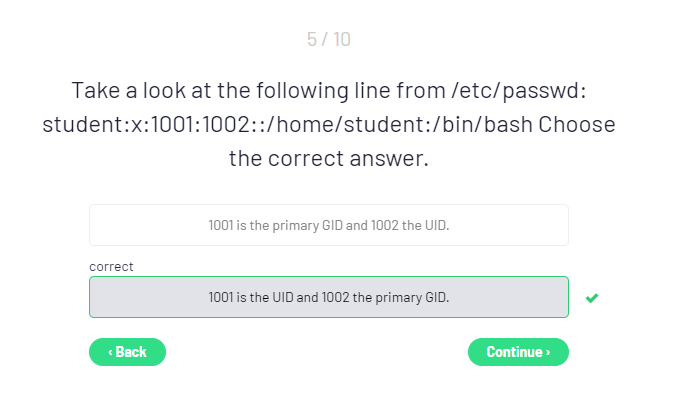
Task: Click '1001 is the UID' text in the highlighted answer
Action: [251, 297]
